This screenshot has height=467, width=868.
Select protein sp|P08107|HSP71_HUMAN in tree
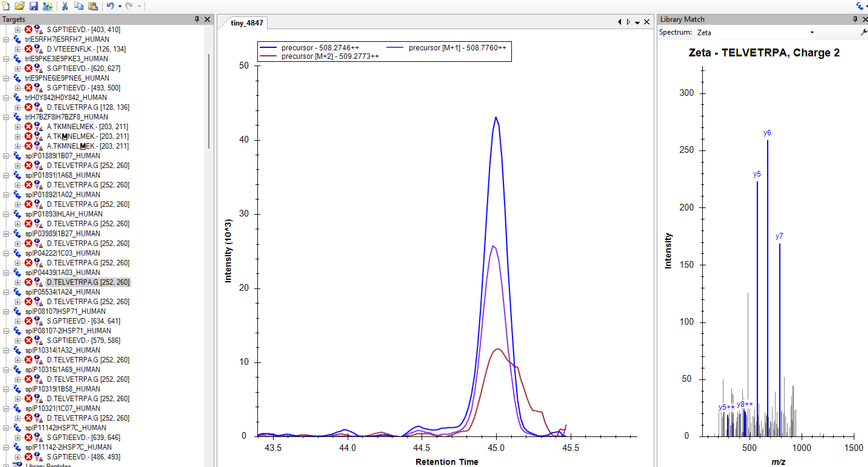click(x=65, y=311)
